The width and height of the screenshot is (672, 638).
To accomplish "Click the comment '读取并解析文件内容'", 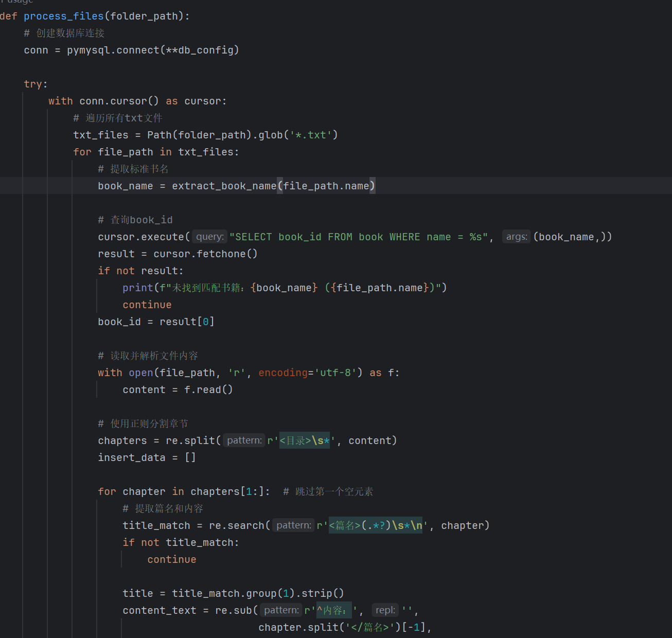I will tap(148, 356).
